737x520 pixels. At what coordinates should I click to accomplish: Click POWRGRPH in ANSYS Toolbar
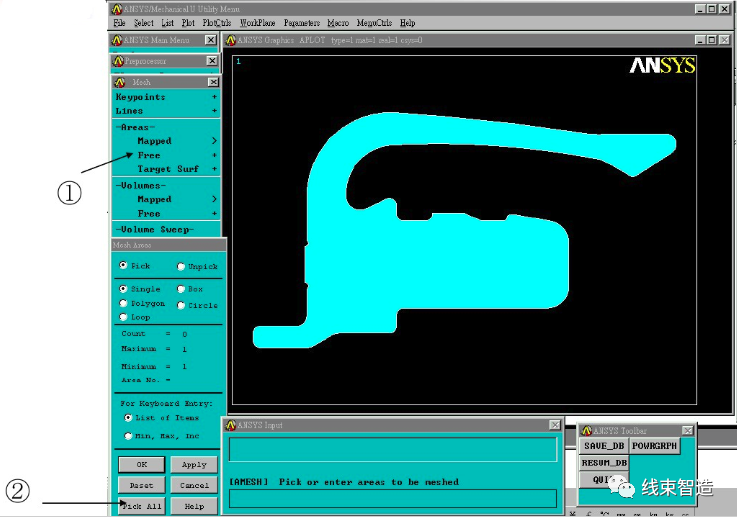(654, 446)
